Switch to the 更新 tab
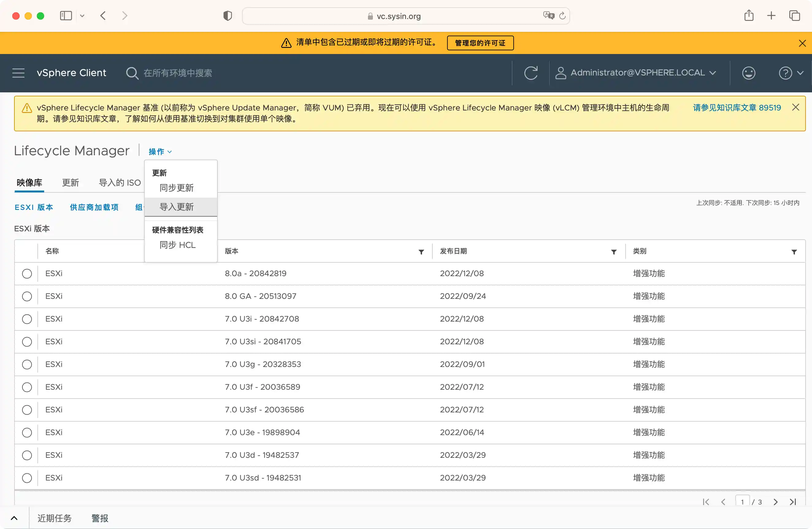812x529 pixels. [70, 183]
